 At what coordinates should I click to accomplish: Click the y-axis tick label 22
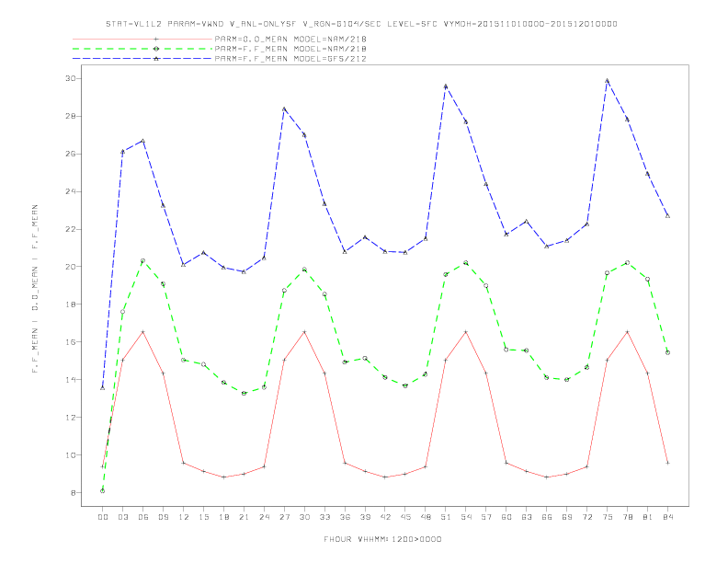point(70,229)
